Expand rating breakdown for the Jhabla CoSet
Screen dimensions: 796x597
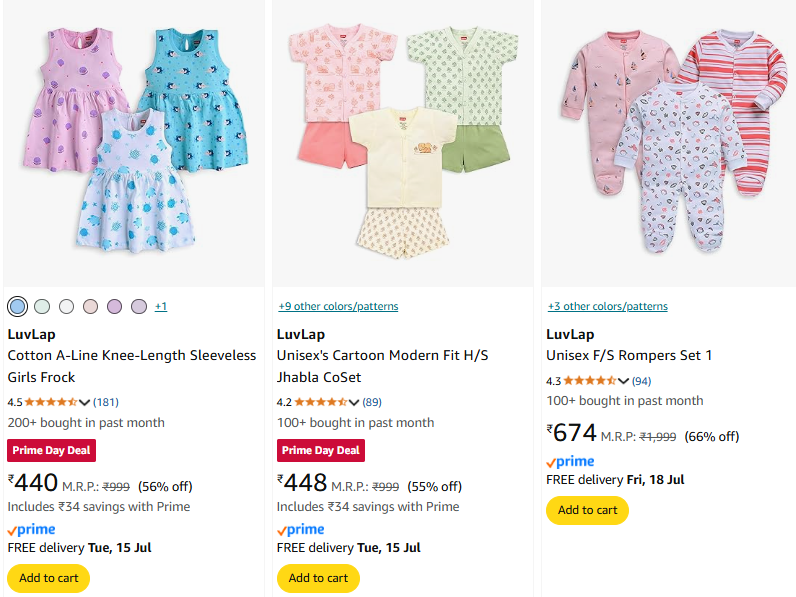point(354,402)
